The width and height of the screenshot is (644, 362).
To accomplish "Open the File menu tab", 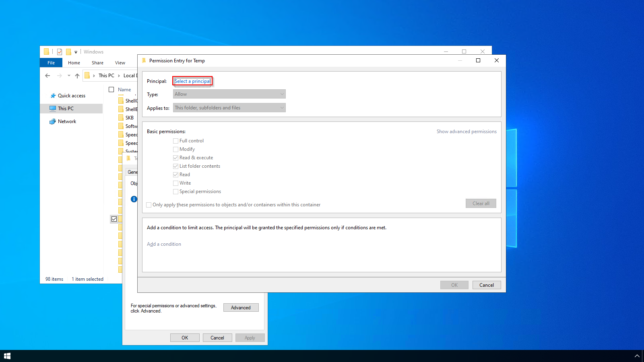I will pyautogui.click(x=51, y=63).
